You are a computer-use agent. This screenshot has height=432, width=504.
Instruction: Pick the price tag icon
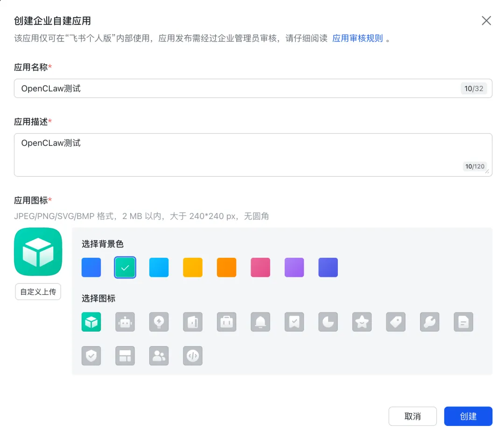[x=396, y=322]
